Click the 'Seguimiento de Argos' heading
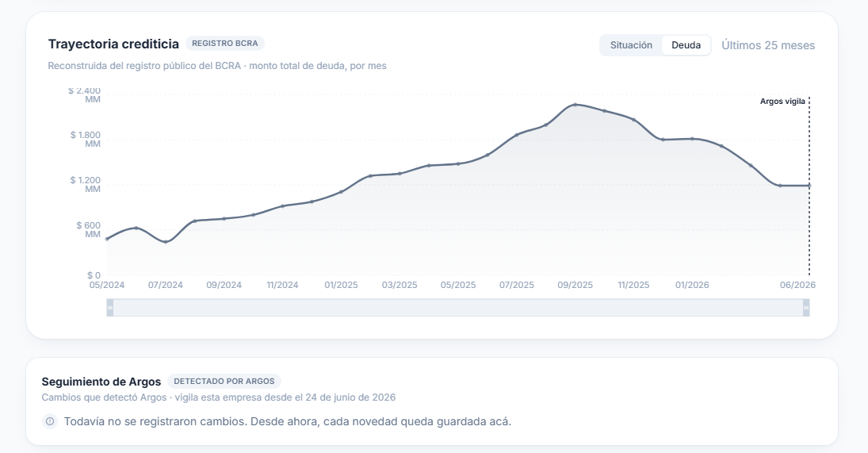868x453 pixels. 101,382
